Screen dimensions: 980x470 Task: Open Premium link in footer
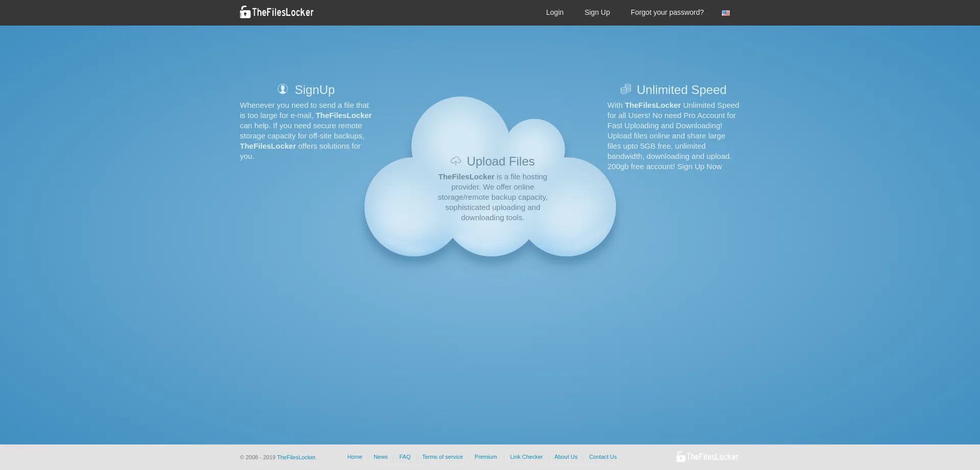(486, 457)
